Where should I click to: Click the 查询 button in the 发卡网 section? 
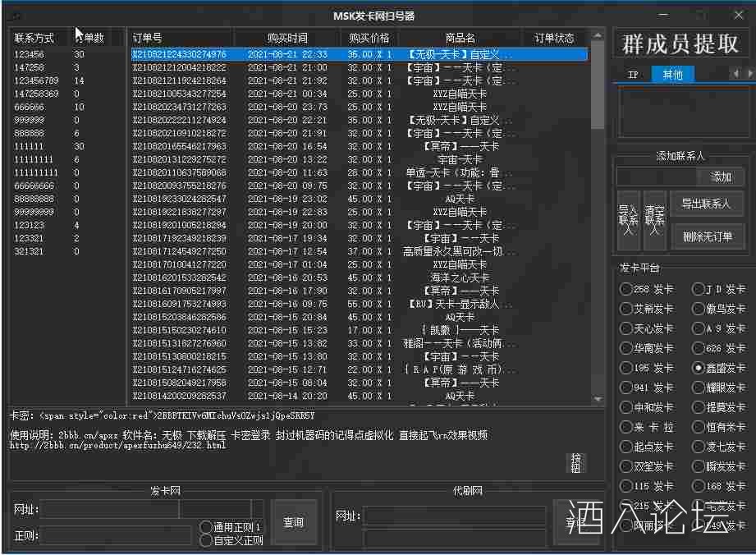(x=294, y=523)
